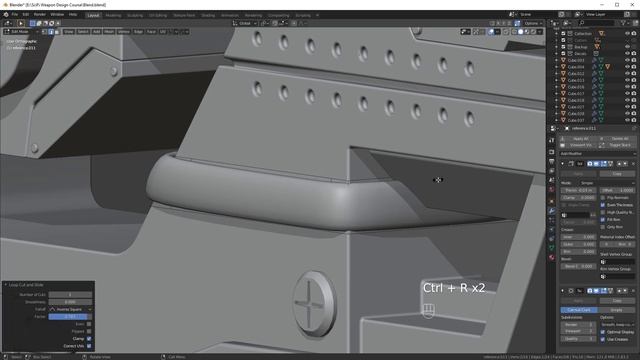Select face select mode icon

pos(57,31)
